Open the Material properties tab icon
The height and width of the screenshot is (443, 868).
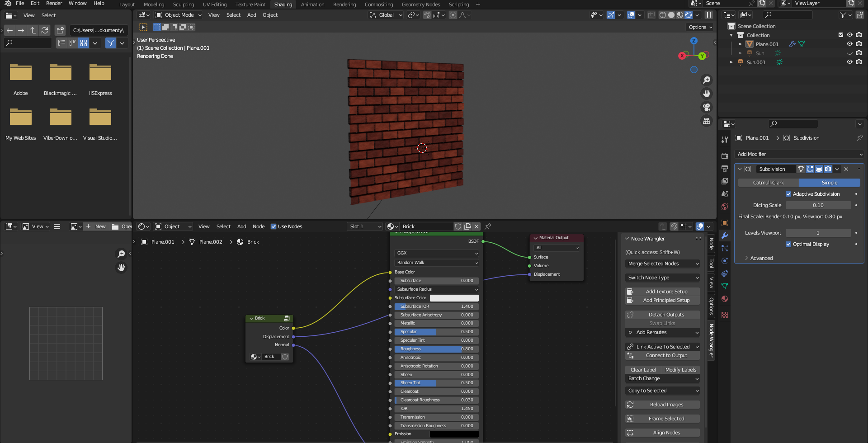pyautogui.click(x=725, y=299)
